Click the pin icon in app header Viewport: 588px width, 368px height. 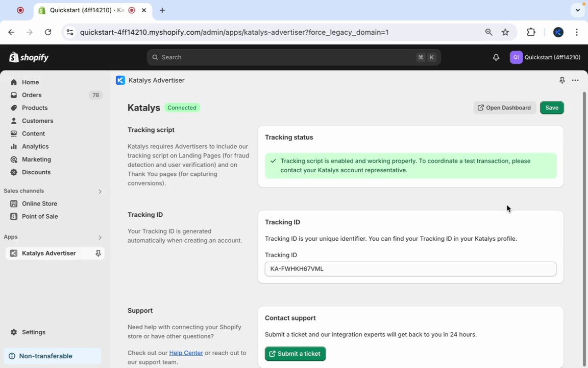pos(562,80)
